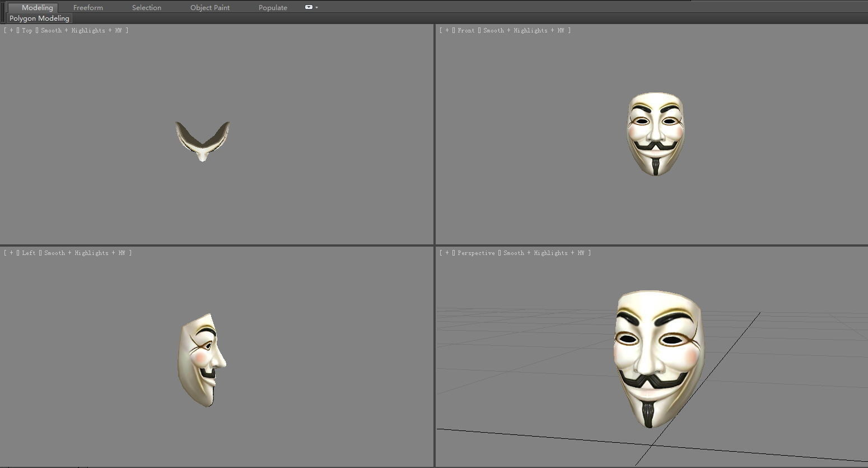This screenshot has width=868, height=468.
Task: Open the Freeform ribbon tab
Action: 88,8
